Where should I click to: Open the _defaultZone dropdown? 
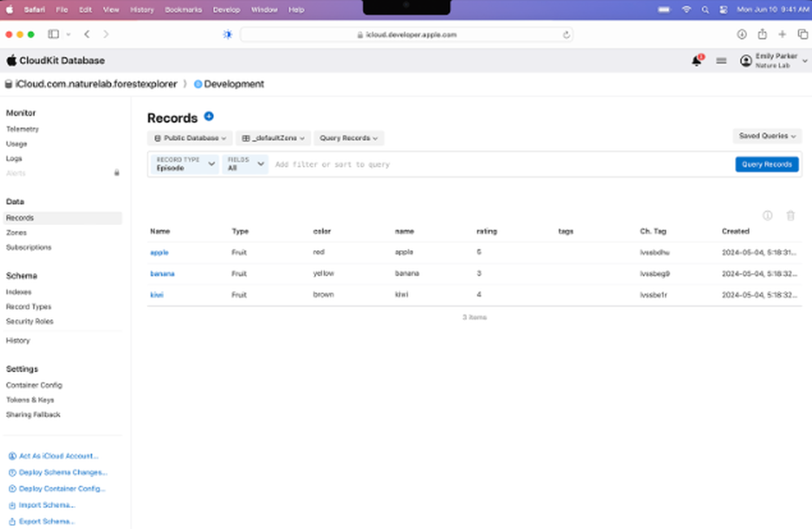point(274,138)
